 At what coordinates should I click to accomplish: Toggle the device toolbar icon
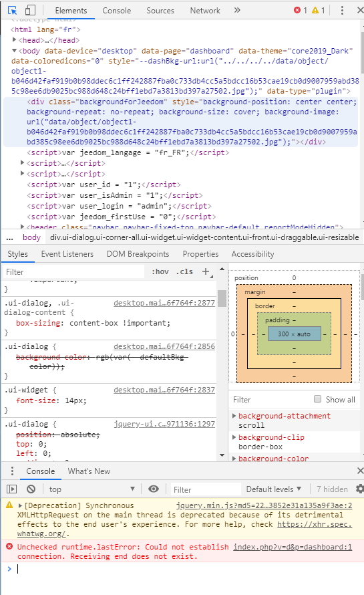(x=30, y=10)
